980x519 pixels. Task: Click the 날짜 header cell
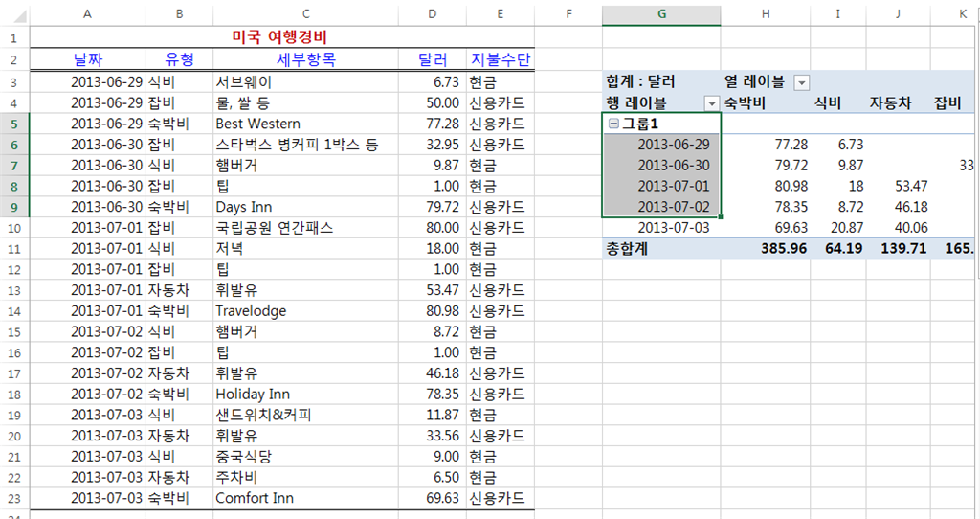(x=87, y=60)
